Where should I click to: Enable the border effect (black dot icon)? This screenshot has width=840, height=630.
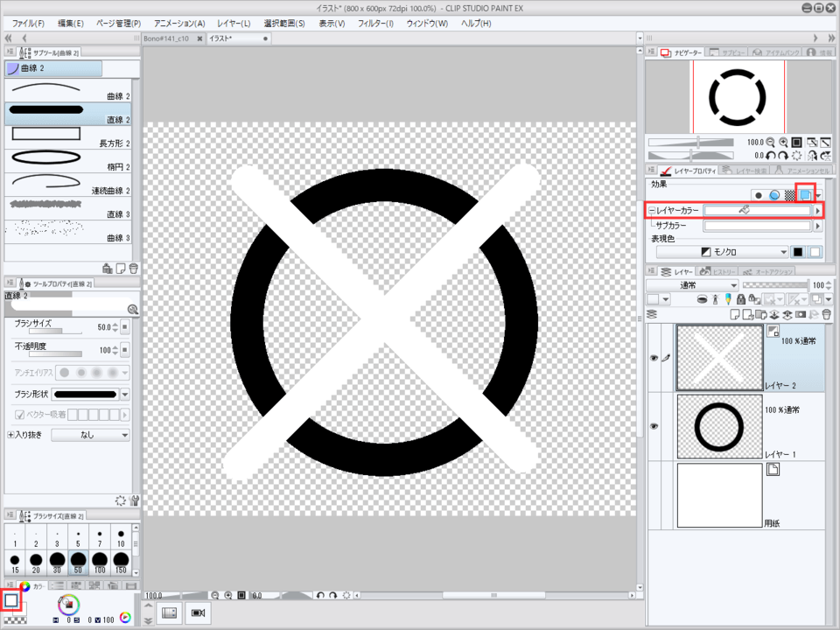tap(758, 194)
